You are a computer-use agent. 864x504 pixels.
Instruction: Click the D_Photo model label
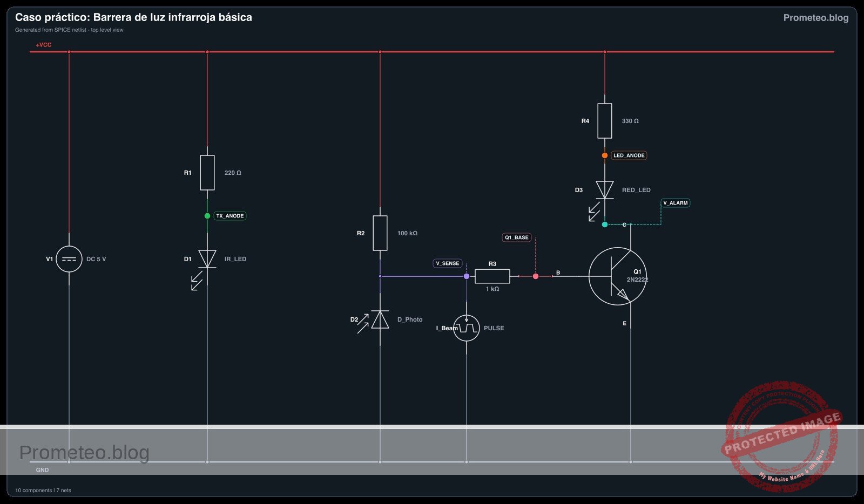click(x=410, y=319)
